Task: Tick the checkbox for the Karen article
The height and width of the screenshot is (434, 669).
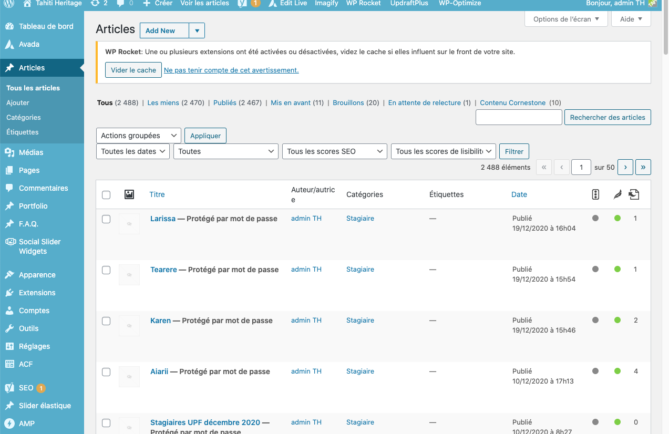Action: coord(106,321)
